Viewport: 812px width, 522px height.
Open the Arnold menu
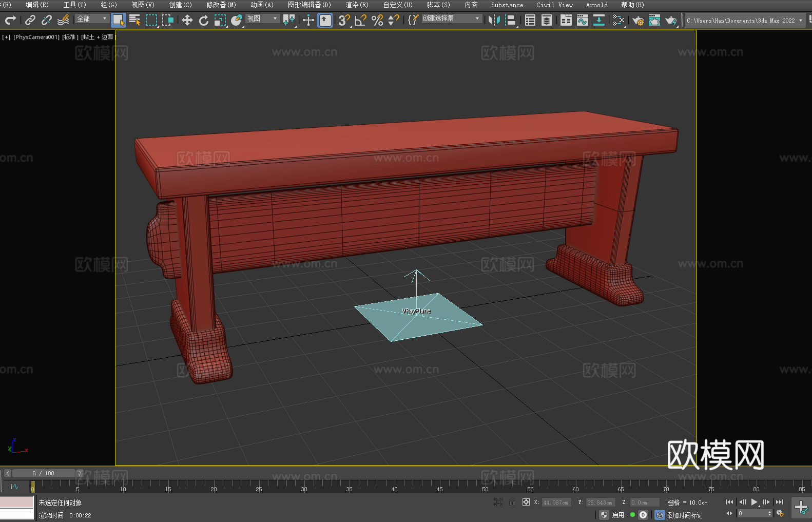tap(596, 5)
